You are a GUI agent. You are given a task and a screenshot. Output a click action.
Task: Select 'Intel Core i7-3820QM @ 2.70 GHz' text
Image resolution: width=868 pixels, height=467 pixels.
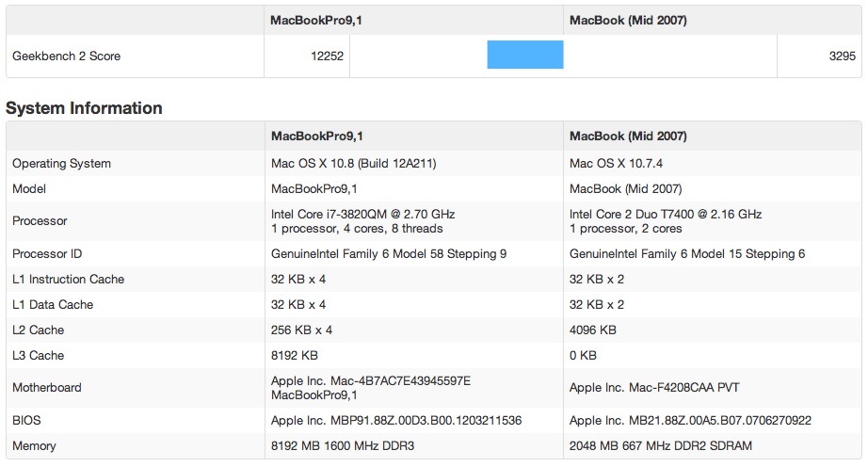[x=362, y=214]
